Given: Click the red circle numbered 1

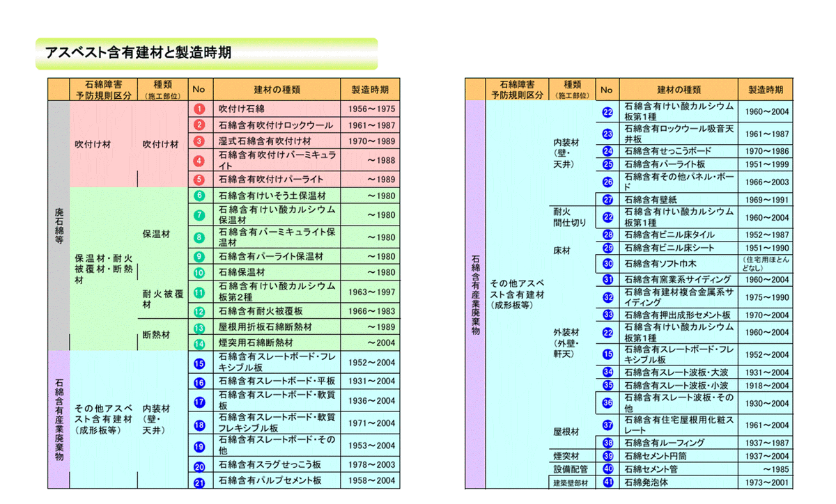Looking at the screenshot, I should pyautogui.click(x=199, y=109).
